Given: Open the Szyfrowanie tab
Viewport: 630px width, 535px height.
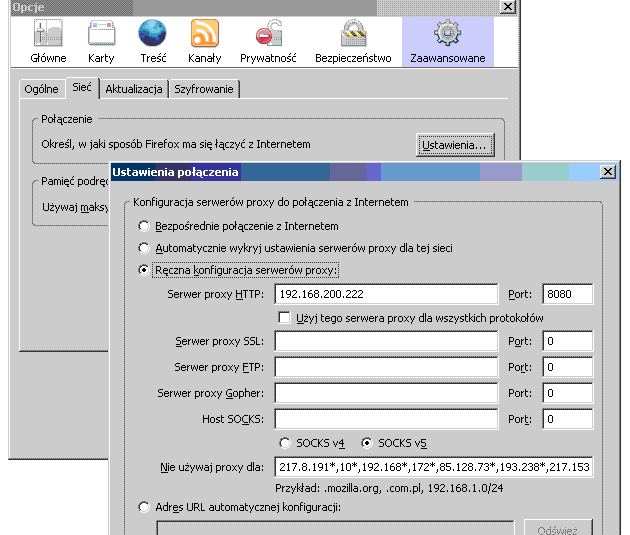Looking at the screenshot, I should pos(204,89).
